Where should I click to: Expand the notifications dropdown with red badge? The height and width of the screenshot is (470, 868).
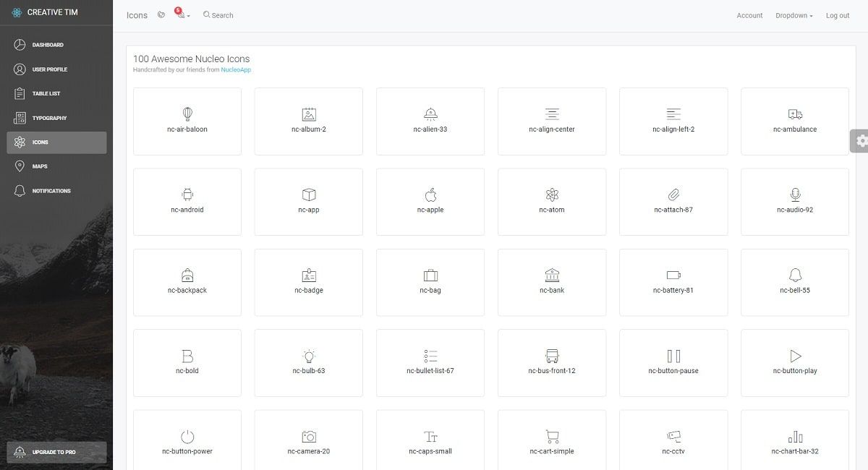click(182, 15)
